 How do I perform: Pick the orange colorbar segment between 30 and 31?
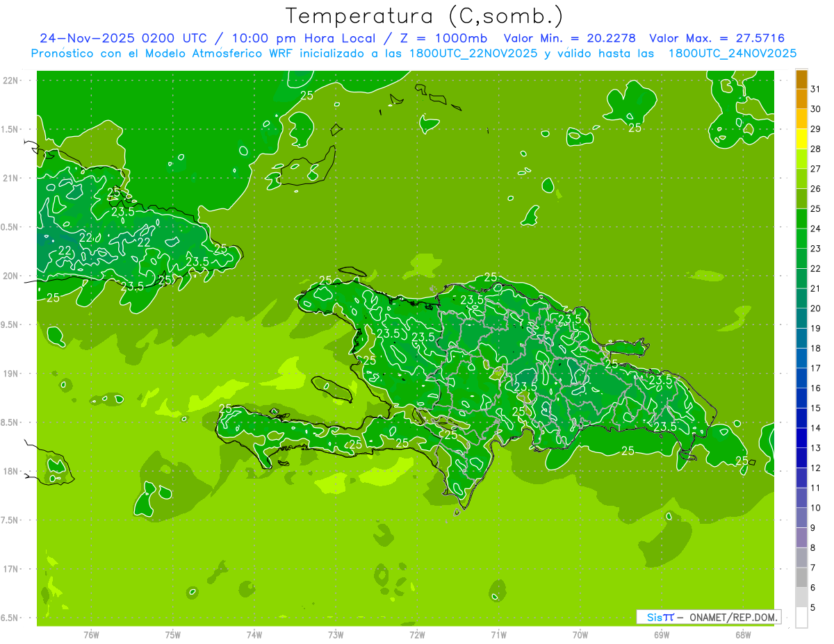click(x=801, y=99)
